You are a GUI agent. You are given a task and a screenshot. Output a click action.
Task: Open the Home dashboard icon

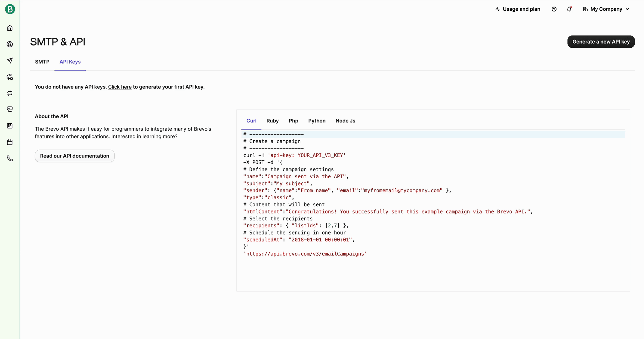point(10,28)
